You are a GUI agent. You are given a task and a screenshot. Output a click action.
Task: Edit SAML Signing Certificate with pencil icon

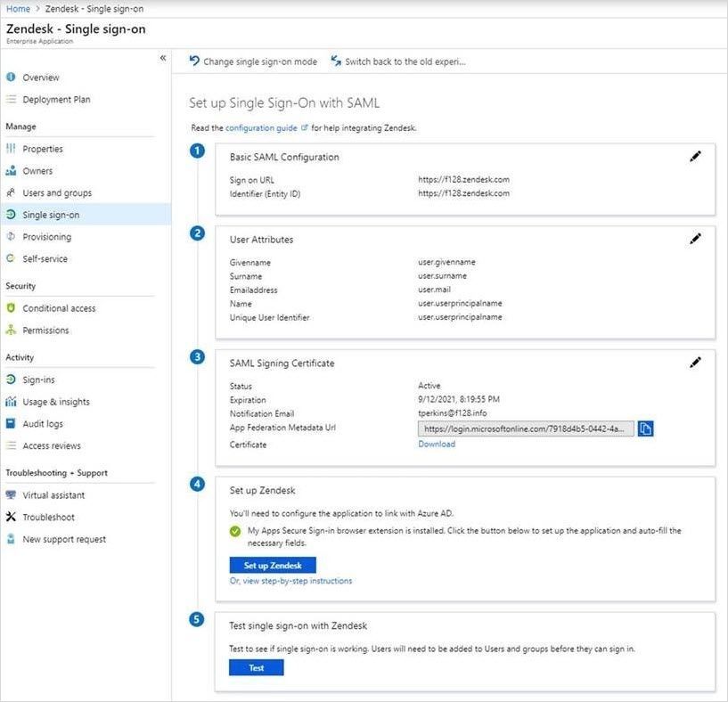pos(695,363)
